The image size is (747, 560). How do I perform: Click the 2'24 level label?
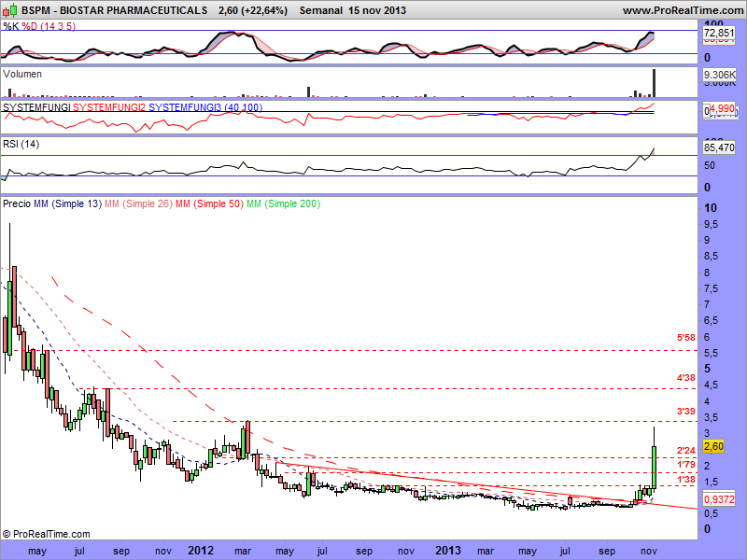pos(686,450)
